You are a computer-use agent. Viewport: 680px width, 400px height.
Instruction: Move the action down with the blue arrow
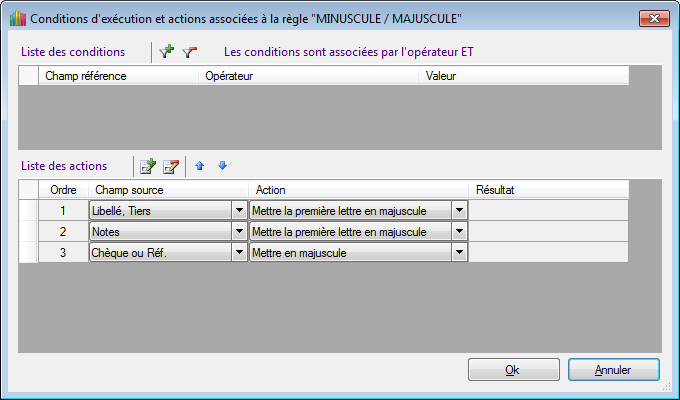pyautogui.click(x=222, y=166)
